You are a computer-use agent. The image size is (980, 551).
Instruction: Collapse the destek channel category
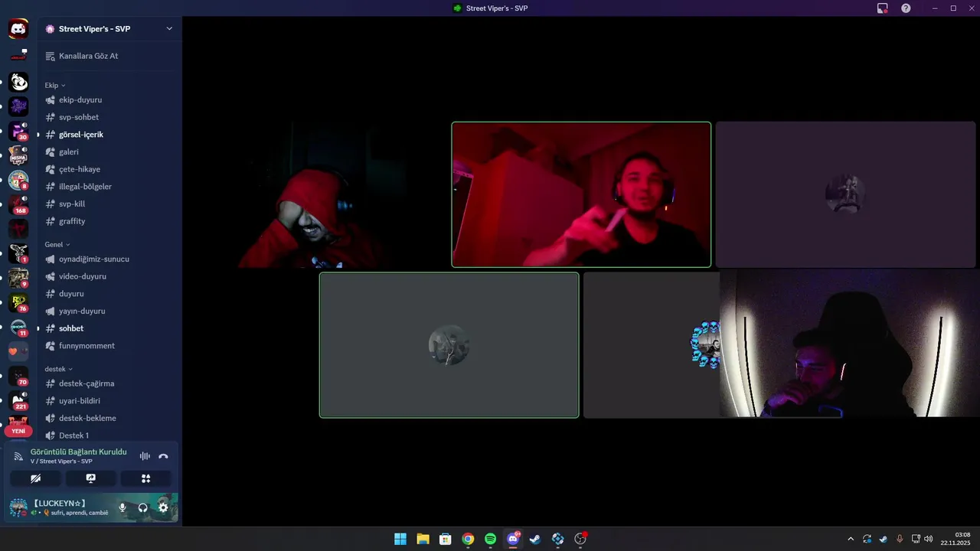coord(59,369)
